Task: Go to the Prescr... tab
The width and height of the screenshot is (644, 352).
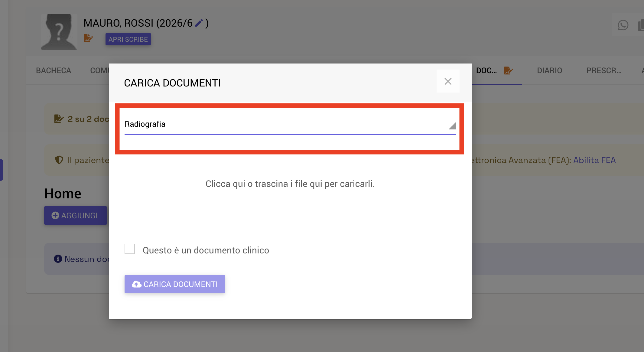Action: (604, 70)
